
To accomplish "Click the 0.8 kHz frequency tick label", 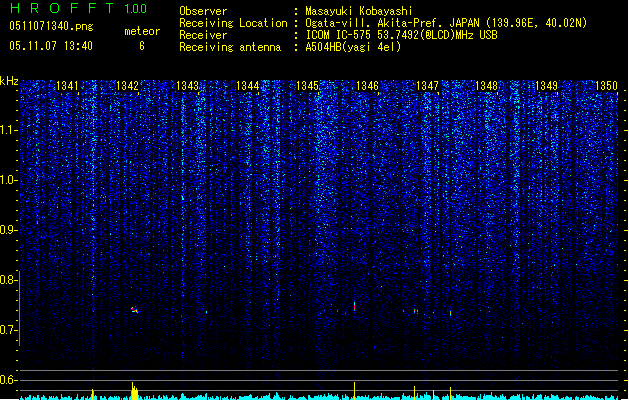I will [8, 280].
